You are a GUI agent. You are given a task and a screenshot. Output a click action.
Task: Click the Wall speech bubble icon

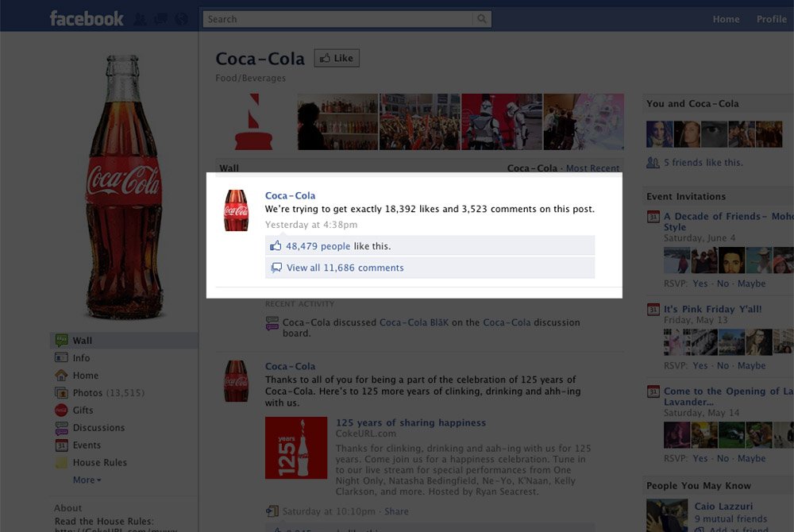coord(61,340)
